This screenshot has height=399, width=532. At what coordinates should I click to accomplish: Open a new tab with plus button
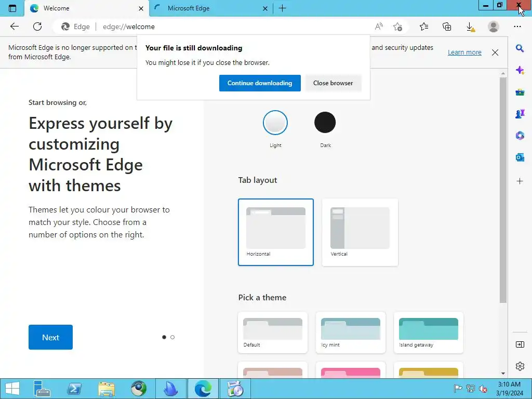[282, 8]
